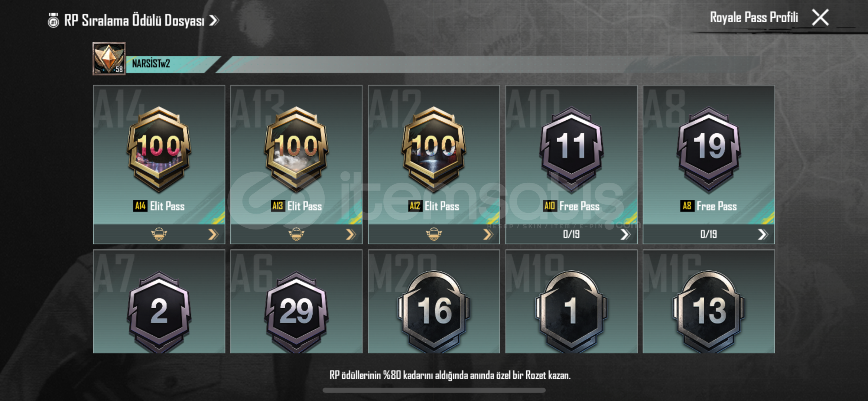868x401 pixels.
Task: Close the Royale Pass Profili screen
Action: [x=820, y=17]
